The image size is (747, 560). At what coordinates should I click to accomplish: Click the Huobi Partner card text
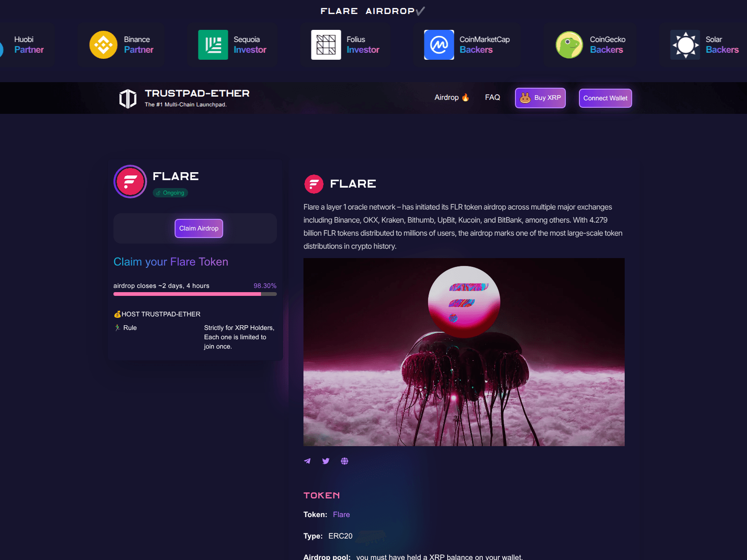point(29,45)
